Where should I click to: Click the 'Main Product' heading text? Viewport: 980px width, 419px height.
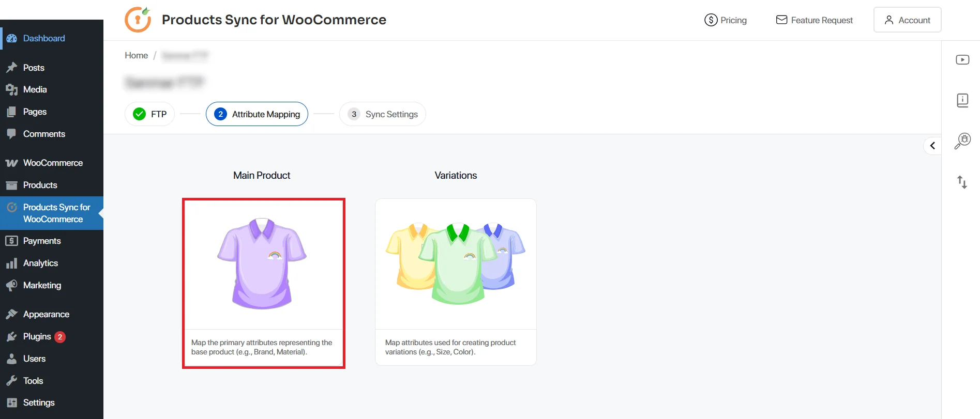pos(262,175)
